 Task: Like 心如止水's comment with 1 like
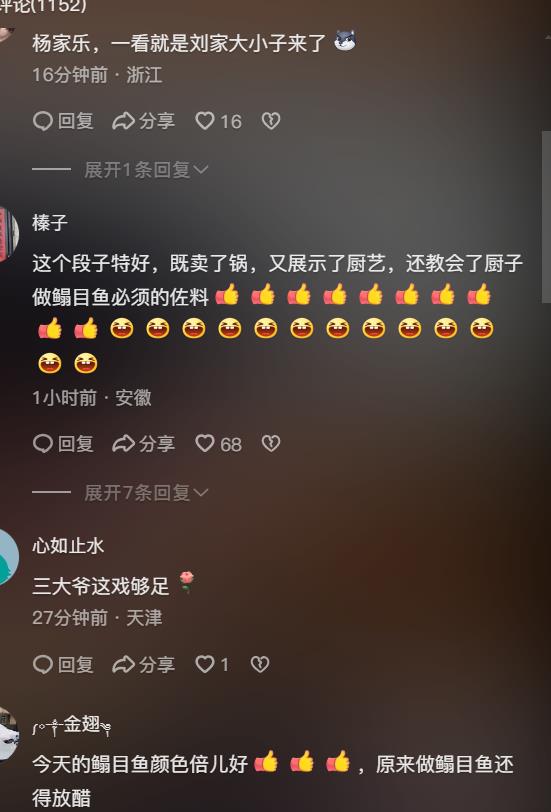212,664
